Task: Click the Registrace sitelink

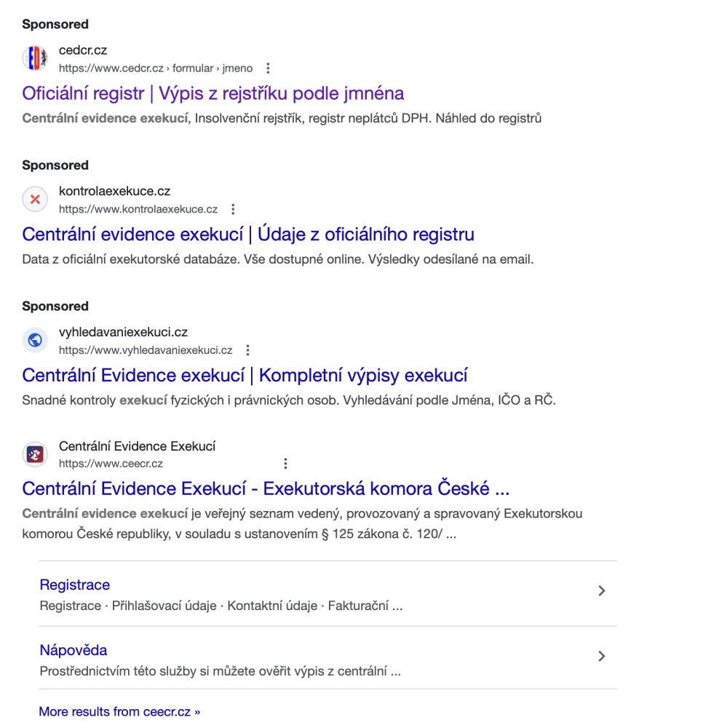Action: click(x=75, y=585)
